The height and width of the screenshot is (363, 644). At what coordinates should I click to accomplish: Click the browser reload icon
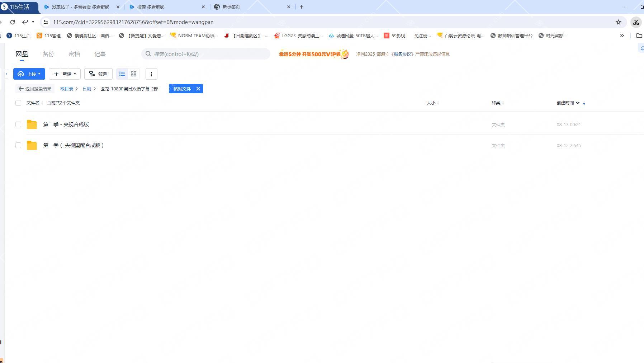click(13, 22)
